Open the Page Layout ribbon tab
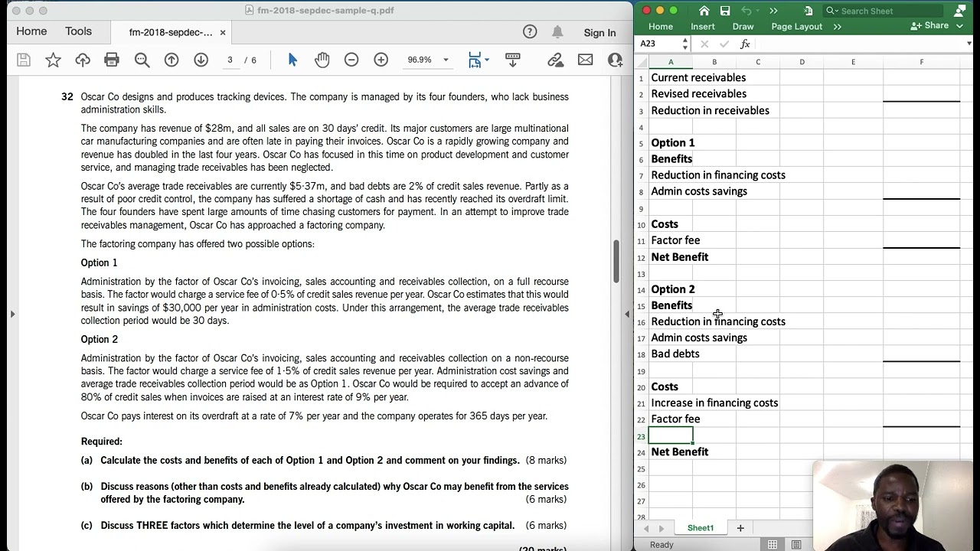Screen dimensions: 980x551 [796, 26]
